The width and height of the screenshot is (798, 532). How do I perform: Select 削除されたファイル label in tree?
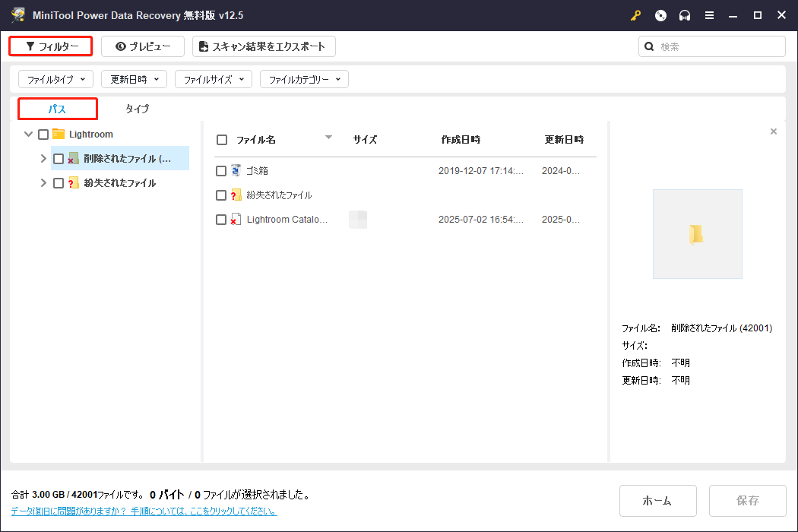pos(127,159)
